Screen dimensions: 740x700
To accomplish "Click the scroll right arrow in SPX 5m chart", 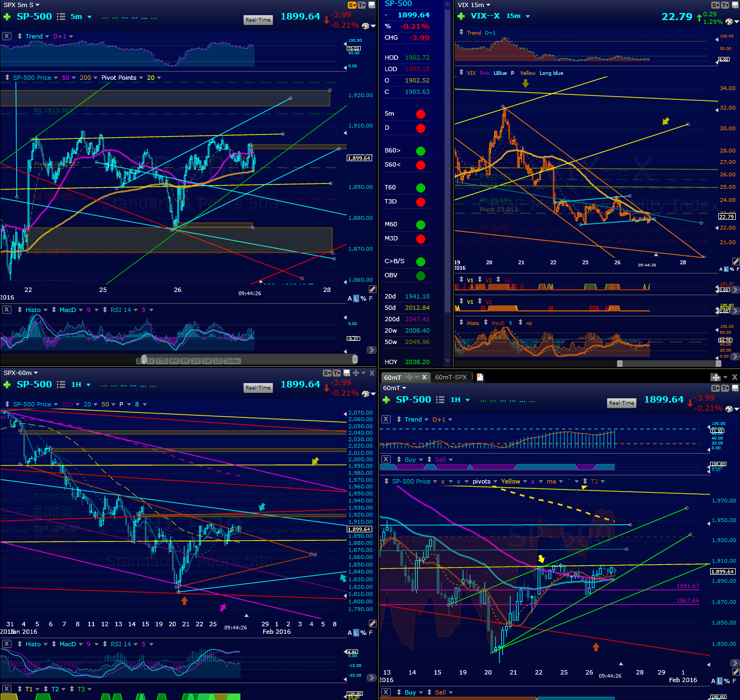I will pyautogui.click(x=372, y=350).
